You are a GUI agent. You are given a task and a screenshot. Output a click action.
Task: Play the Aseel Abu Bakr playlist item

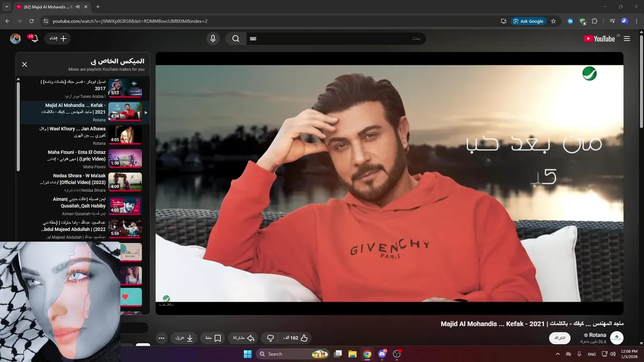point(85,88)
